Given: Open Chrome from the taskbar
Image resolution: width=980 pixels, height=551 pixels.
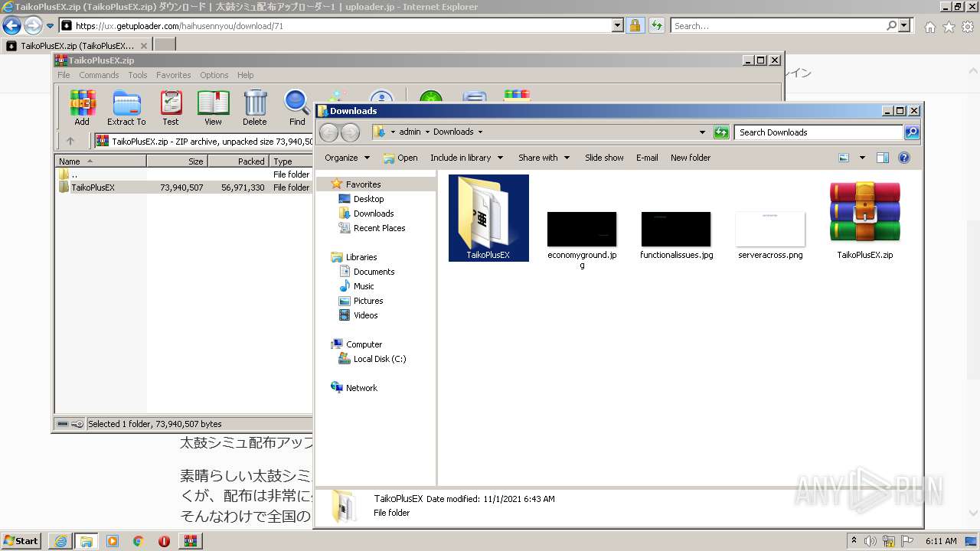Looking at the screenshot, I should (138, 541).
